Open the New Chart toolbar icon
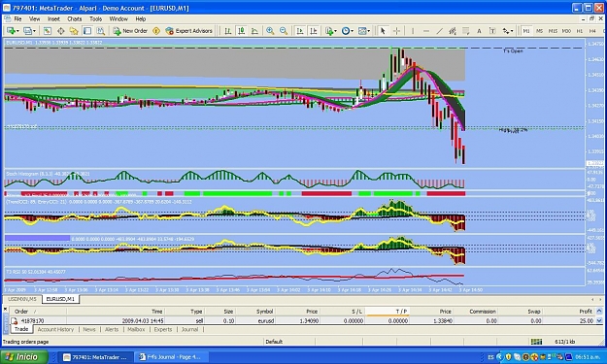 click(11, 31)
